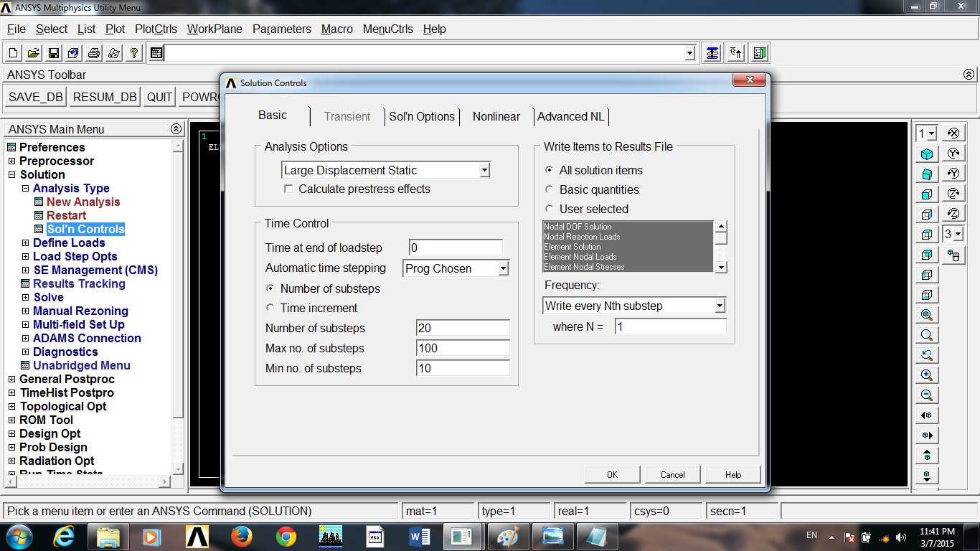This screenshot has width=980, height=551.
Task: Click the Rotate clockwise about Z icon
Action: click(x=953, y=194)
